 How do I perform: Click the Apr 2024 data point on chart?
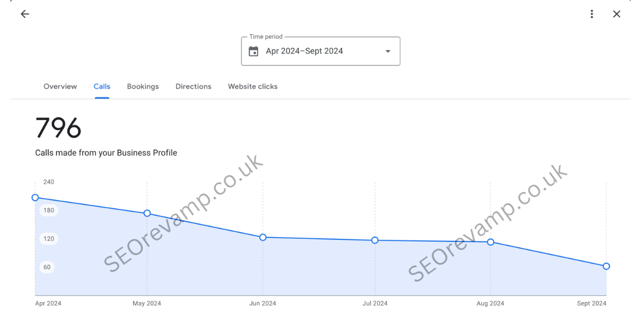tap(35, 197)
